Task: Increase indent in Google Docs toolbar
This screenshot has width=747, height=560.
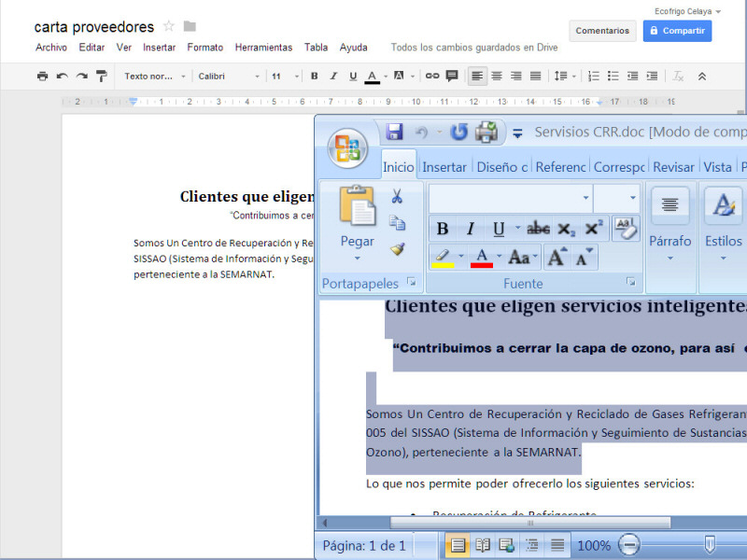Action: (x=652, y=77)
